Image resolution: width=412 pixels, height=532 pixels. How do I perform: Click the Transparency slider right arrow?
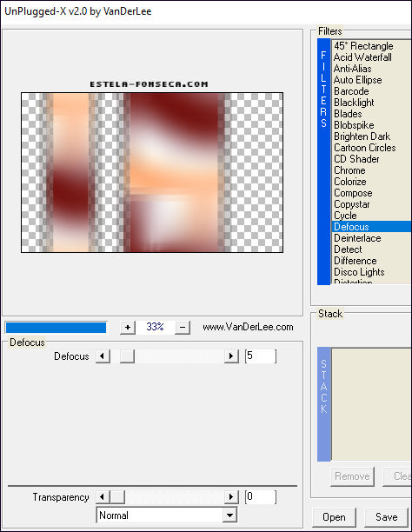tap(231, 497)
